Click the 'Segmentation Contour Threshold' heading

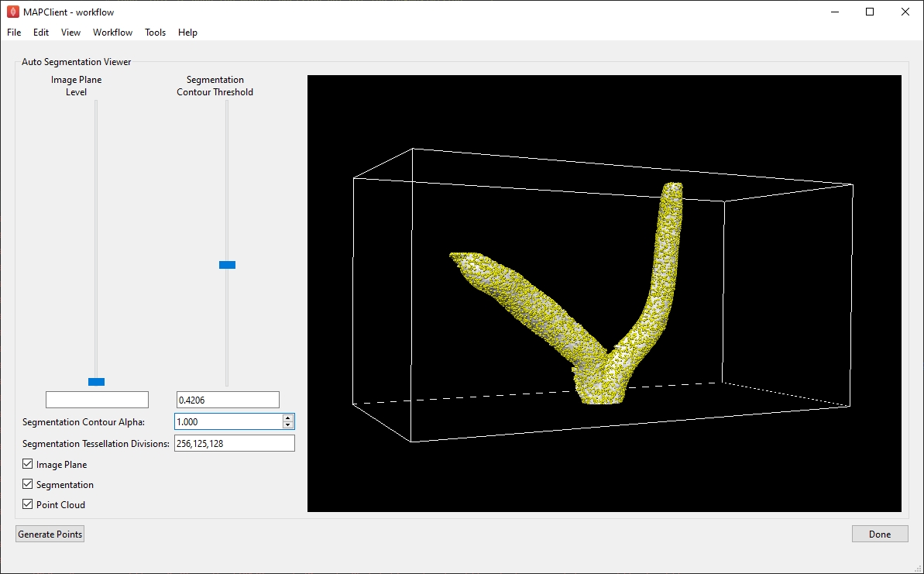215,86
